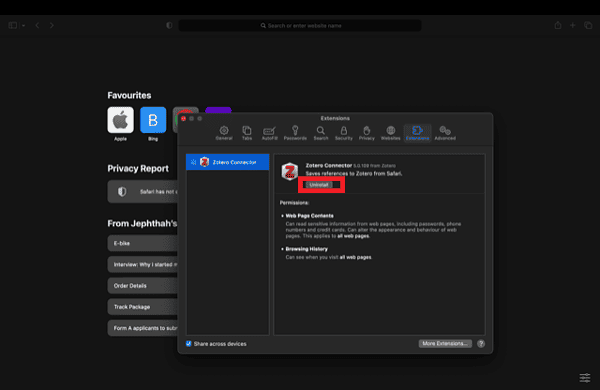The width and height of the screenshot is (600, 390).
Task: Click the Privacy Report heading
Action: 138,169
